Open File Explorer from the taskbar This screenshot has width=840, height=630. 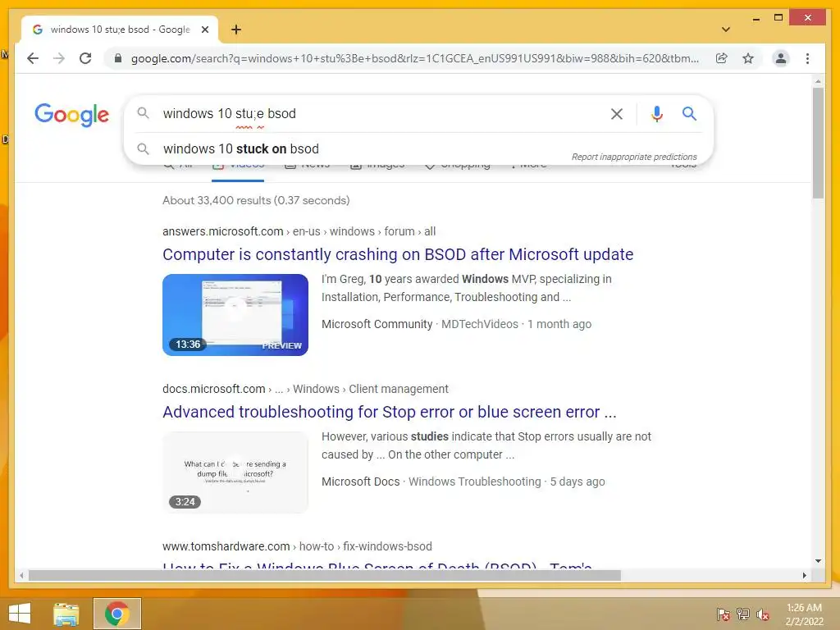[66, 614]
